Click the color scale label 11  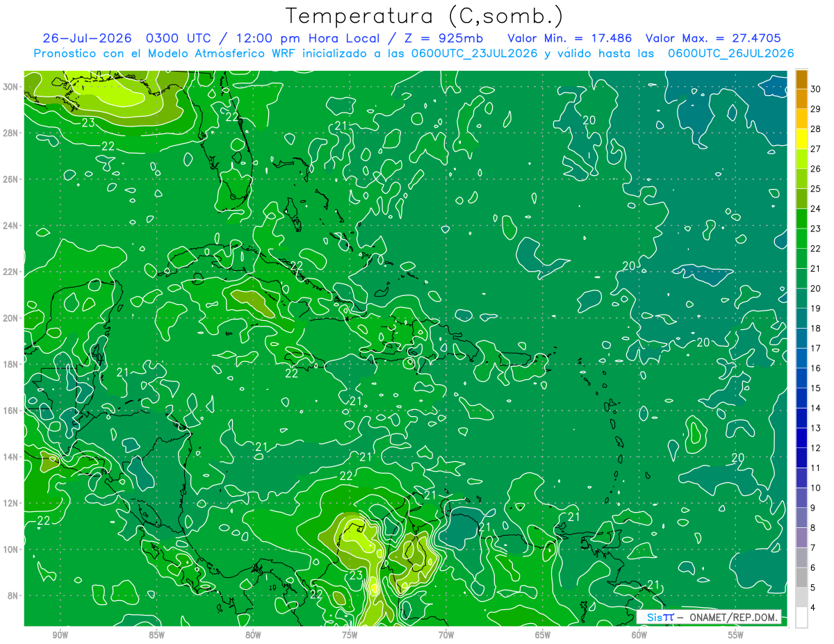coord(815,468)
